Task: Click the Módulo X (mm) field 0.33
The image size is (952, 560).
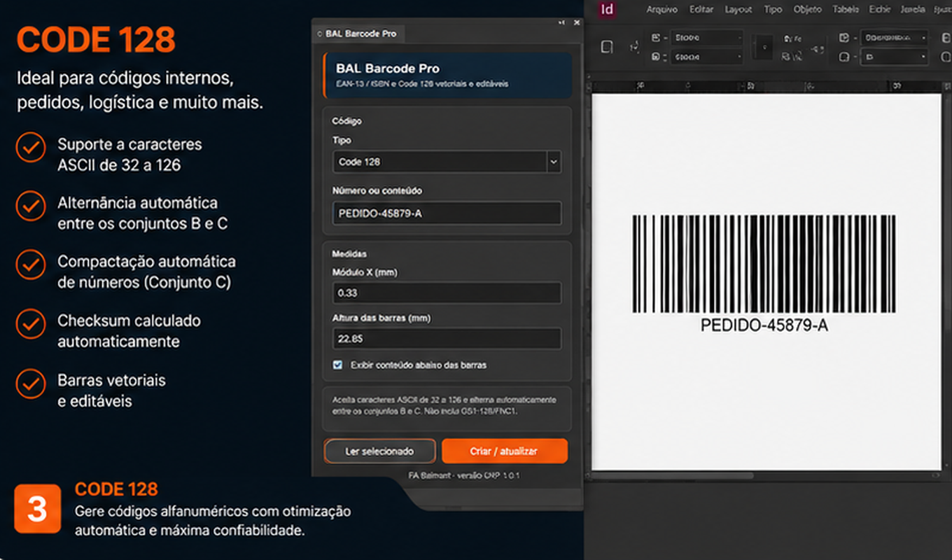Action: 447,293
